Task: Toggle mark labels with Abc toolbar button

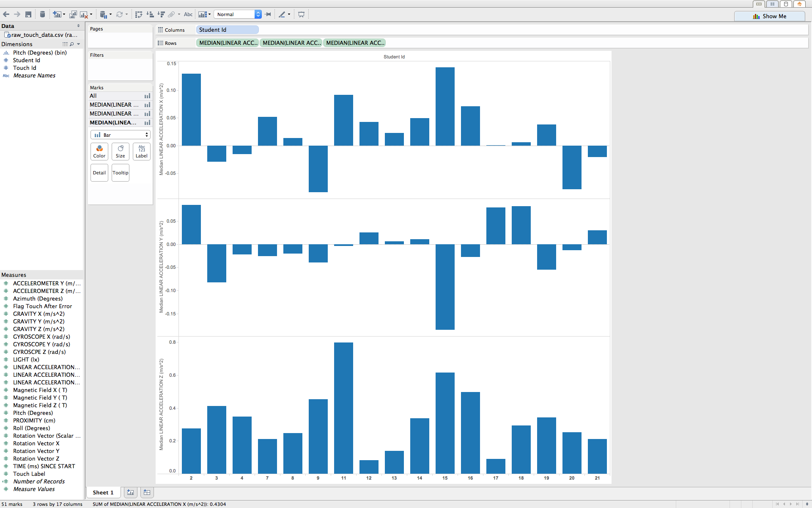Action: (x=188, y=14)
